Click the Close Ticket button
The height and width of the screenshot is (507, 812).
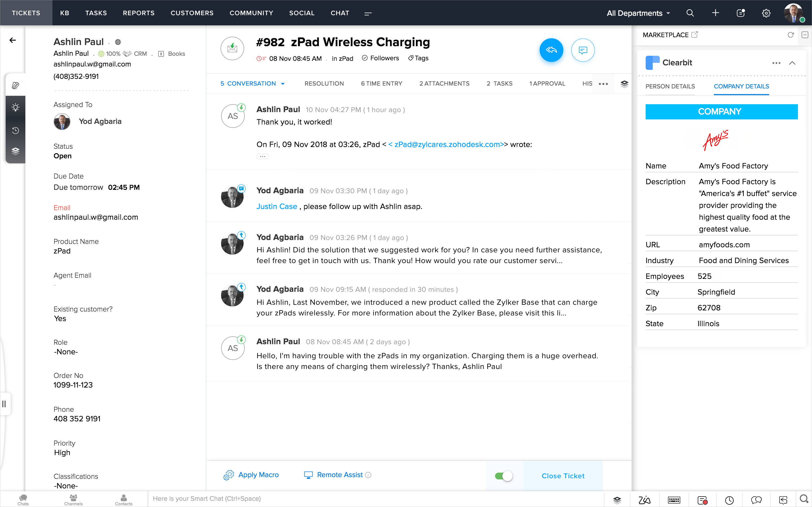(563, 476)
